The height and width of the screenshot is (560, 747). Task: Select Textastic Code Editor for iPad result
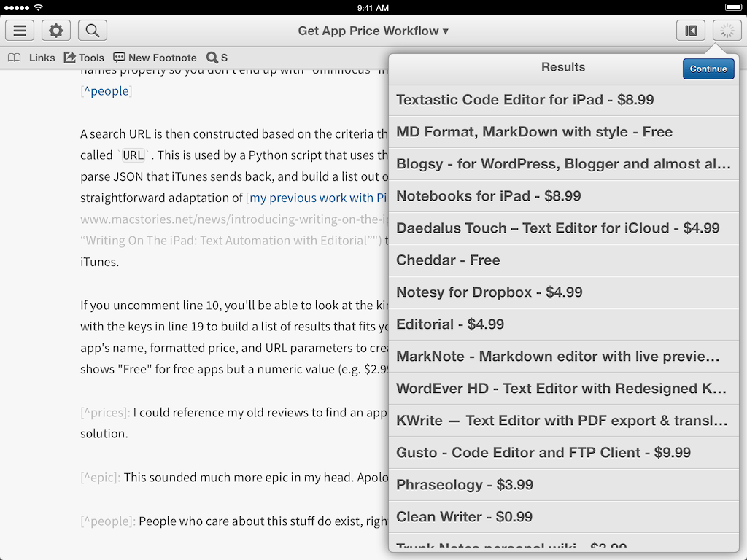pos(564,99)
